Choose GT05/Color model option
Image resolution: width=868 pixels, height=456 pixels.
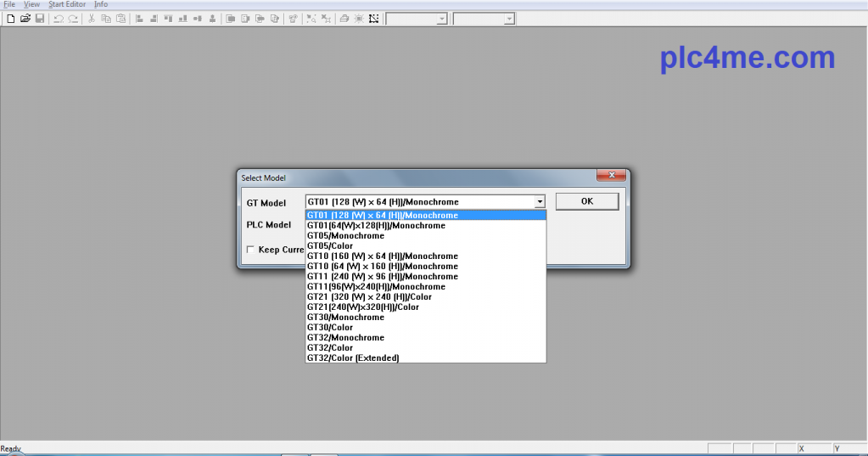pyautogui.click(x=330, y=246)
